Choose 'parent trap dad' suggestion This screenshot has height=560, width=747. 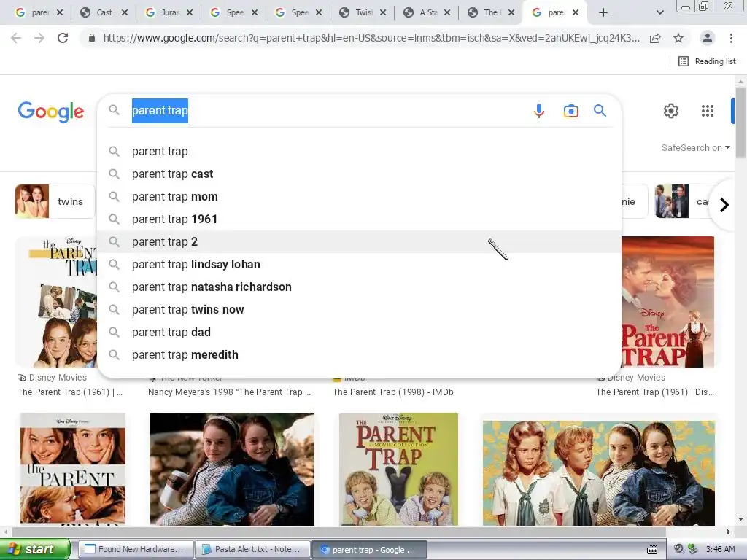click(x=359, y=332)
